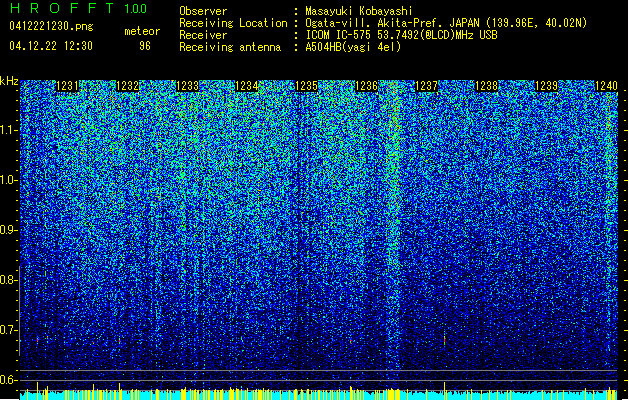
Task: Click the filename 0412221230.png
Action: [51, 26]
